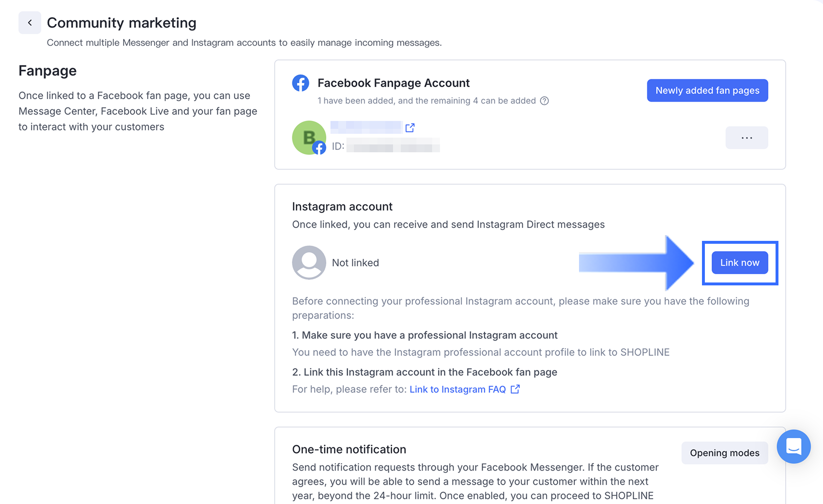Screen dimensions: 823x504
Task: Click the help question mark icon
Action: coord(545,101)
